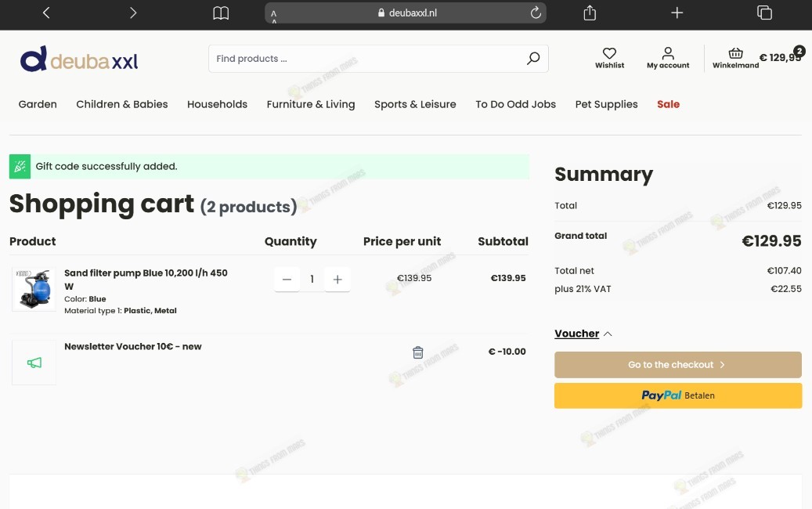Viewport: 812px width, 509px height.
Task: Click the deubaxxl logo
Action: coord(79,59)
